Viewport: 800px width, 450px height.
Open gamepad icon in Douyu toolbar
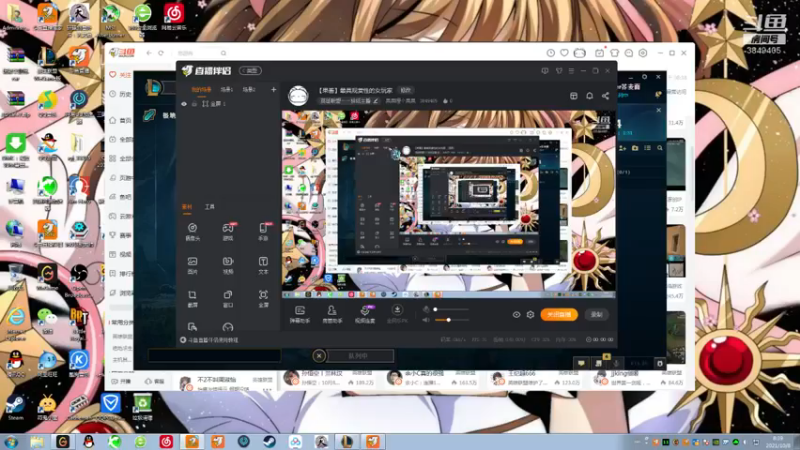[580, 53]
